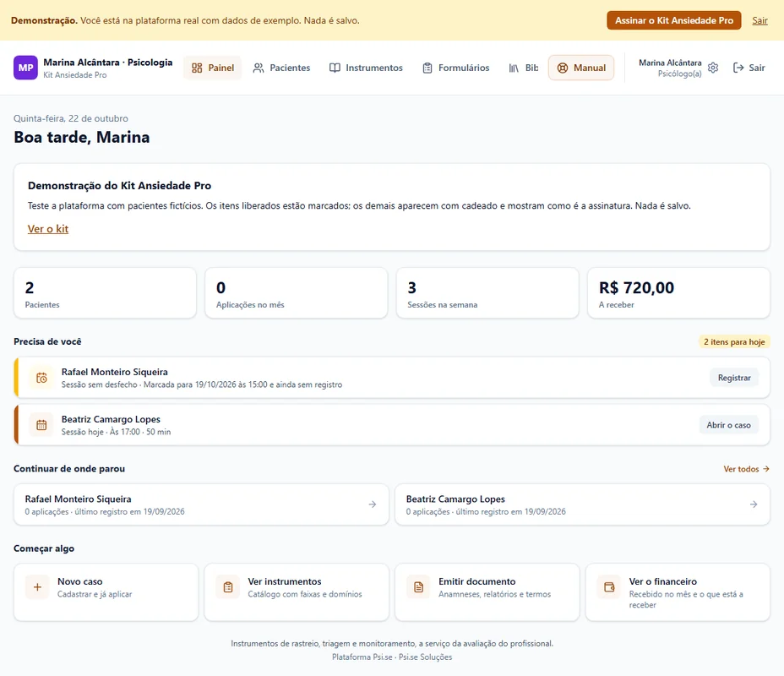Screen dimensions: 784x676
Task: Click the calendar-clock icon beside Rafael Monteiro Siqueira
Action: [41, 378]
